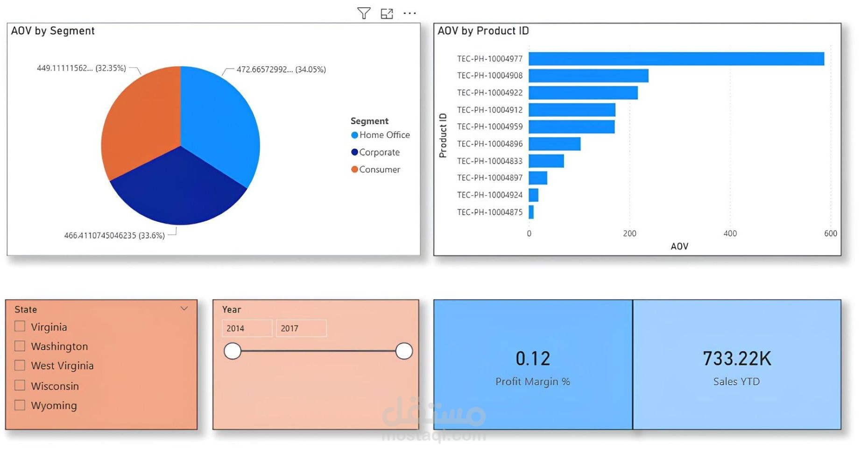This screenshot has width=868, height=453.
Task: Check the Virginia state checkbox
Action: (x=19, y=326)
